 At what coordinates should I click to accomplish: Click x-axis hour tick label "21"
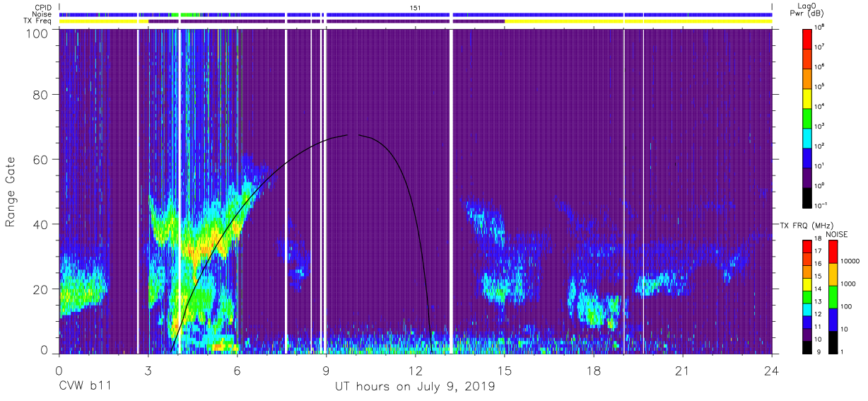click(x=683, y=371)
